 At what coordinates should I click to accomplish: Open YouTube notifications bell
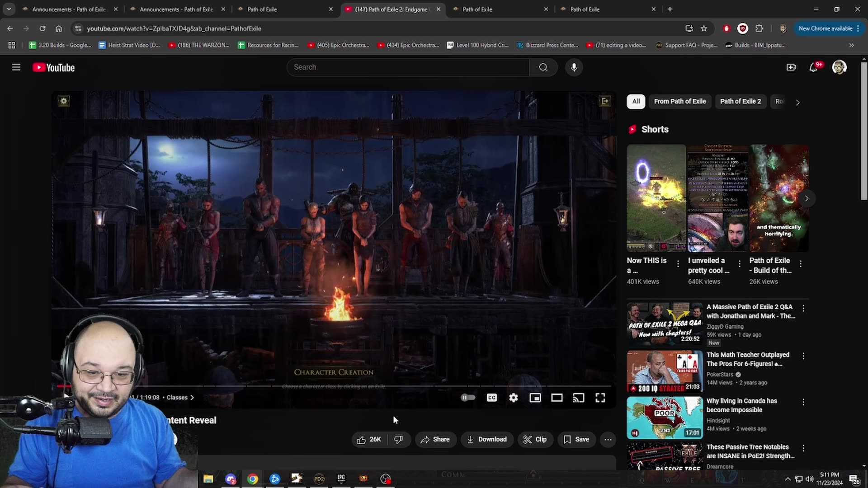coord(814,67)
